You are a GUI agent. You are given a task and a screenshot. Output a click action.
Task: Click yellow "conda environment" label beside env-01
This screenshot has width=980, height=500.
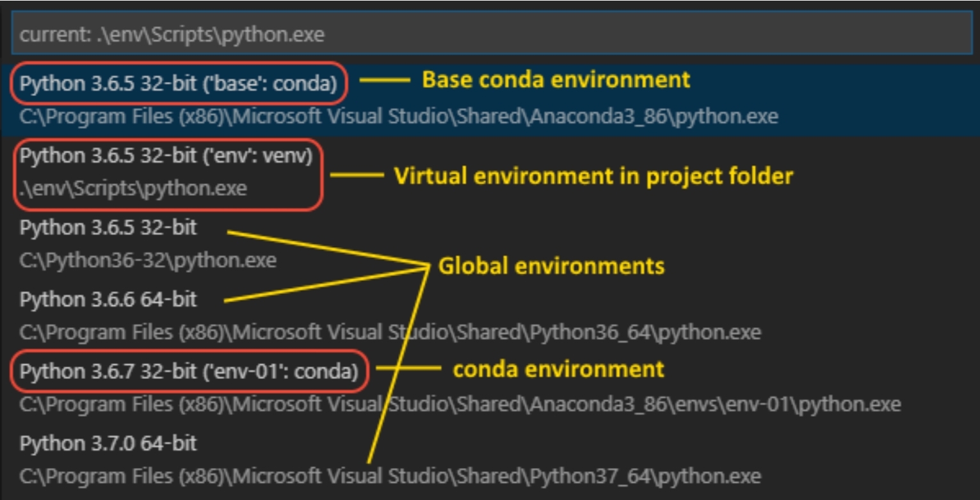[558, 369]
